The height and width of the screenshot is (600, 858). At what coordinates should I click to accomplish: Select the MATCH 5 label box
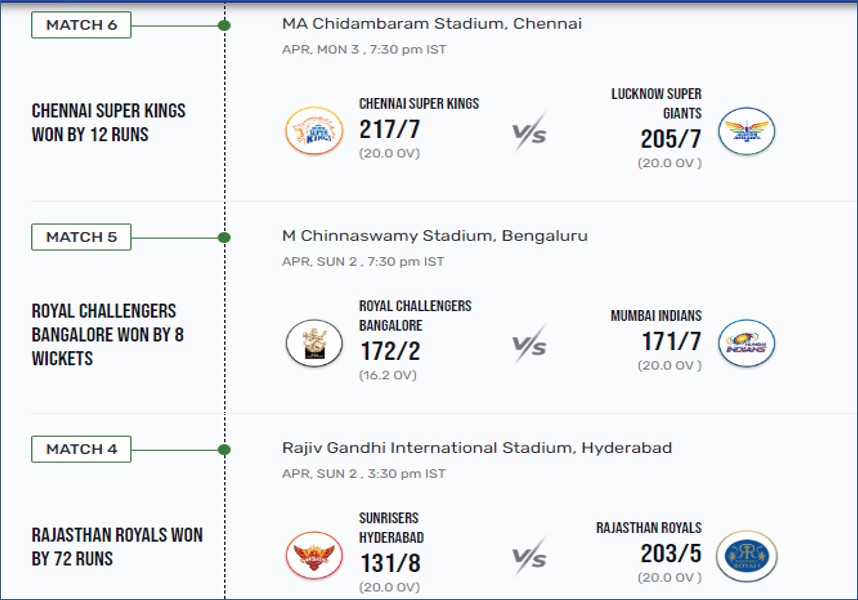pos(81,237)
